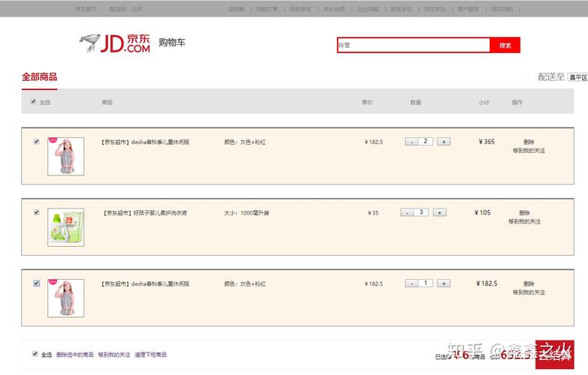Click the 大小:1000毫升装 specification text
The width and height of the screenshot is (588, 375).
pos(246,213)
